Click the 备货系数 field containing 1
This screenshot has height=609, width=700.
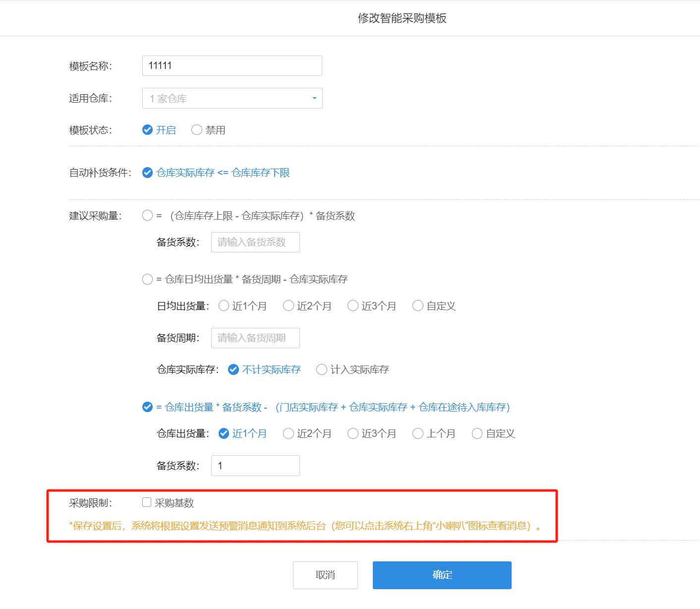point(255,466)
